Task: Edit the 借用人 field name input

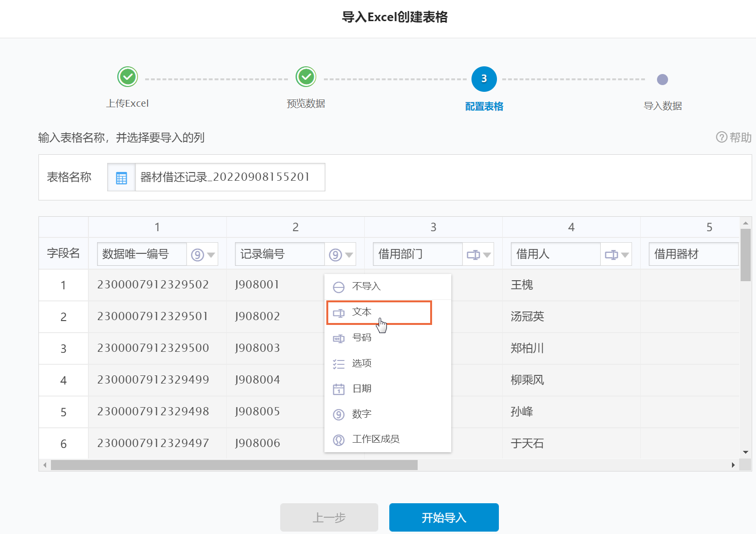Action: click(x=556, y=254)
